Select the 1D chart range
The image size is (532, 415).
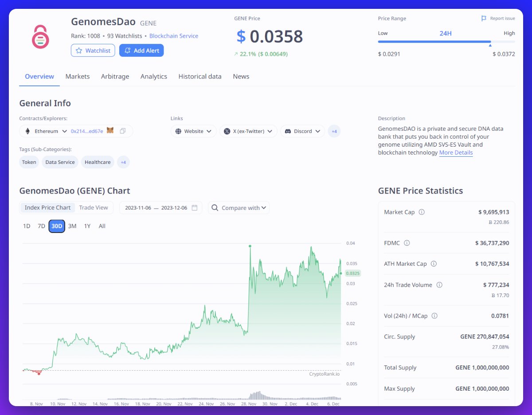[27, 226]
